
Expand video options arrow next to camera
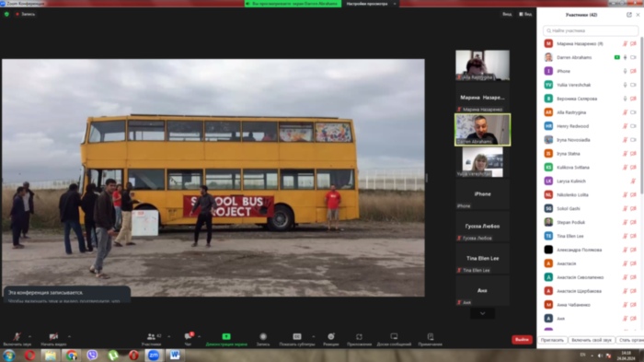pos(69,336)
